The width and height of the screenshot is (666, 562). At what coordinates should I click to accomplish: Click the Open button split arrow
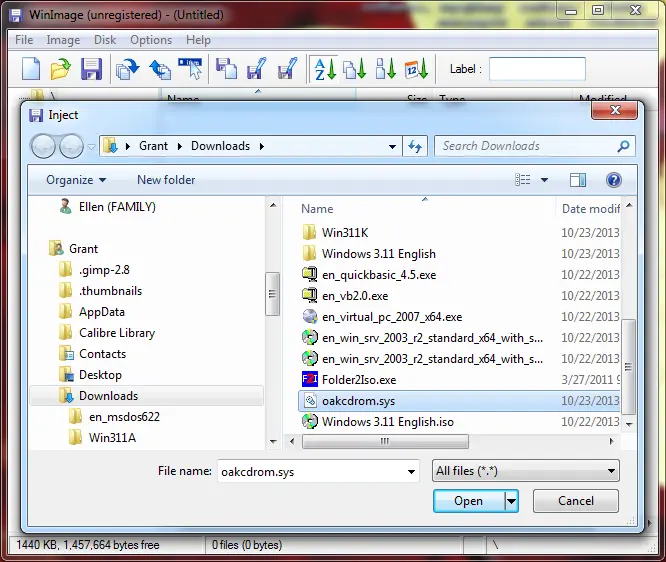[x=511, y=501]
